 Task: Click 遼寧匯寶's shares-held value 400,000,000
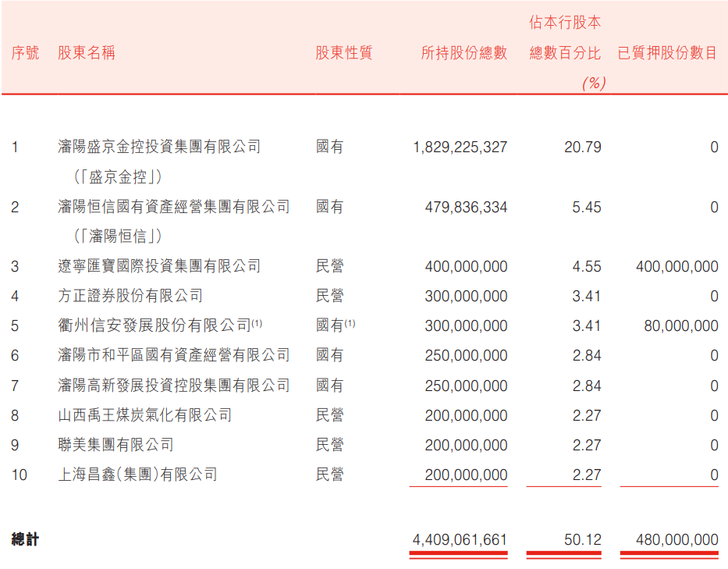coord(466,267)
